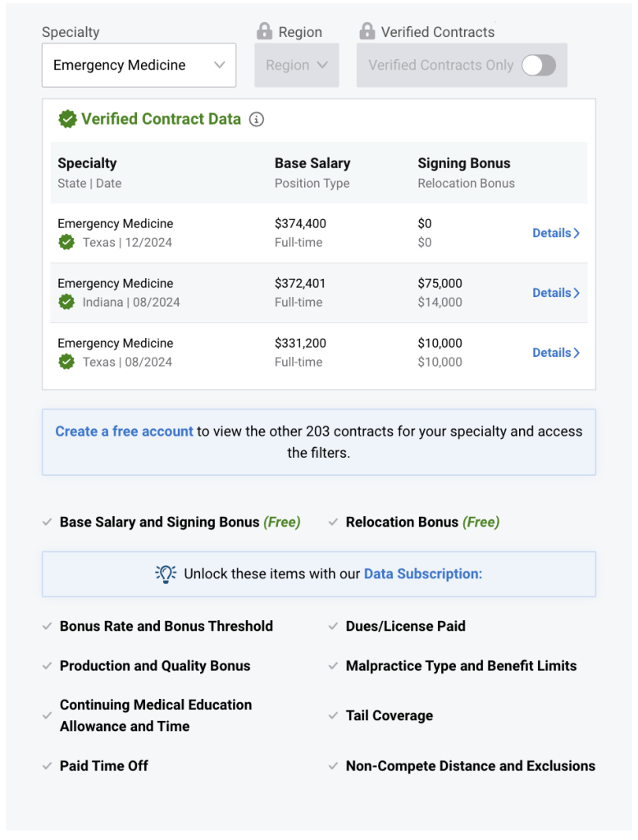
Task: Click the Base Salary column header
Action: point(312,163)
